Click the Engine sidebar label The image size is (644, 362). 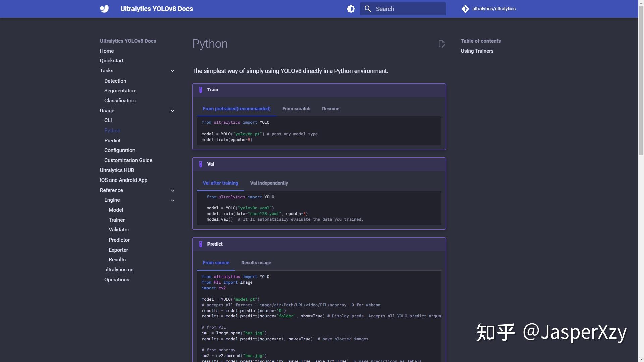coord(112,200)
